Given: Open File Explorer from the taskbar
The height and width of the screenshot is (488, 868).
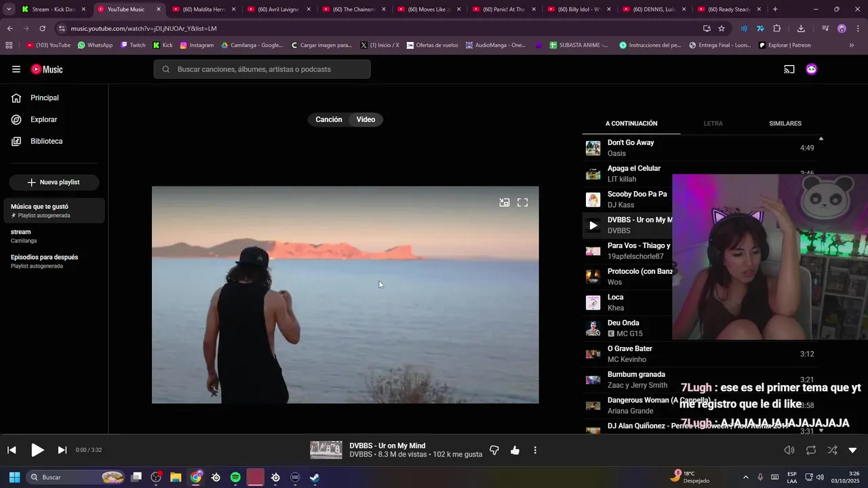Looking at the screenshot, I should (x=176, y=477).
